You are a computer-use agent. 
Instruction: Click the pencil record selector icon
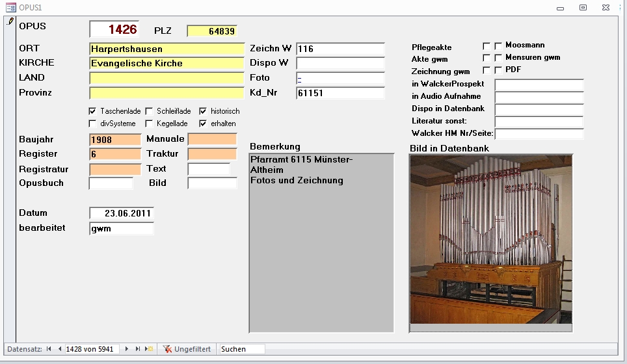(x=9, y=21)
